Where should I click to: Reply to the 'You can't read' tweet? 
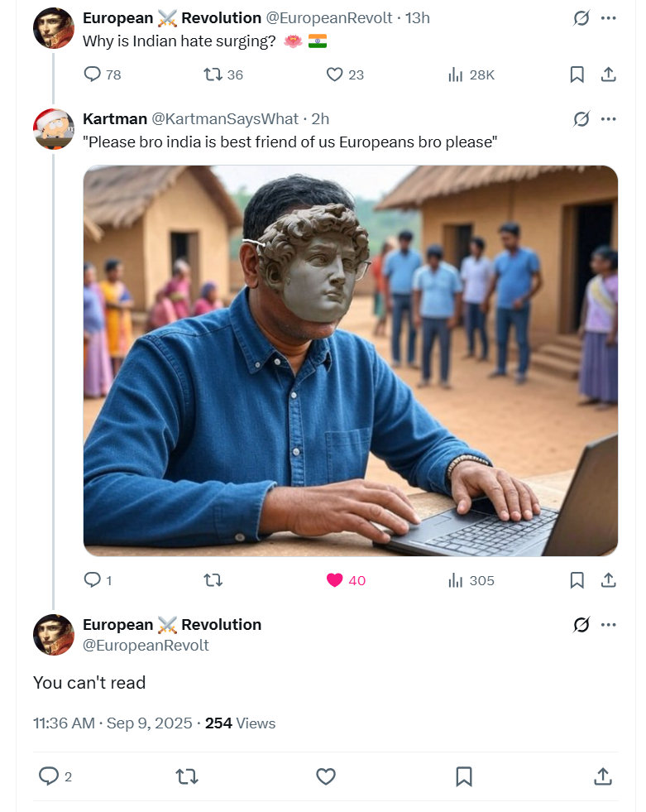point(55,776)
